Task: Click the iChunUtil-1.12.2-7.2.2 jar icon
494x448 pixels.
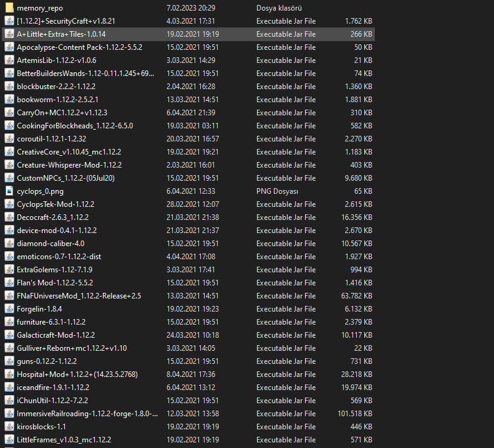Action: coord(9,401)
